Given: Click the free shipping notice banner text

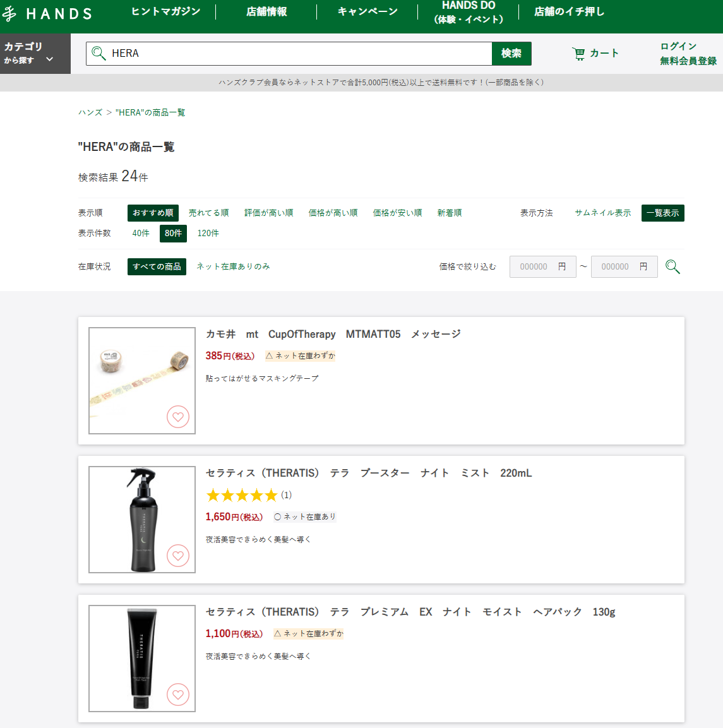Looking at the screenshot, I should pos(381,83).
